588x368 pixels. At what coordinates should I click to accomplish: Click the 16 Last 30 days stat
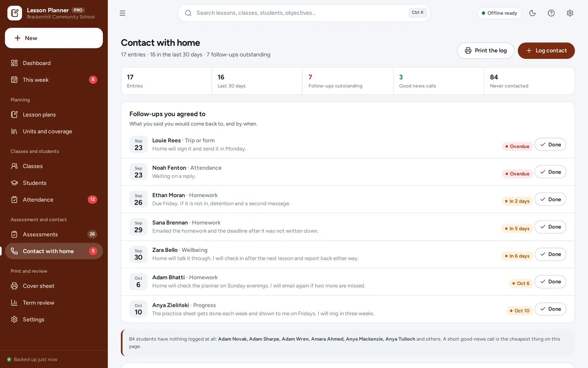(x=257, y=81)
